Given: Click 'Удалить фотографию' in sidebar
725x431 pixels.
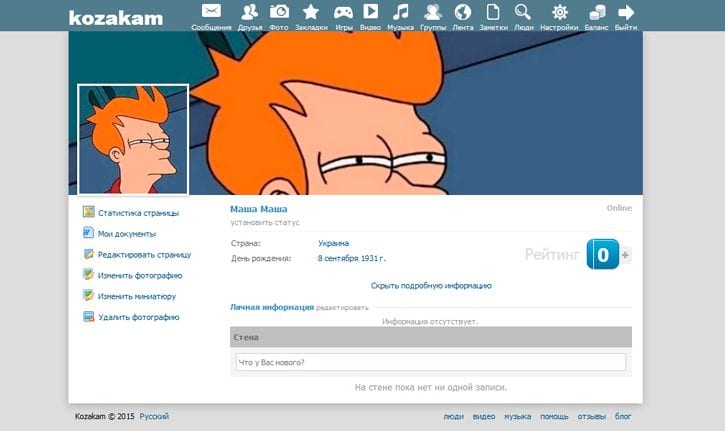Looking at the screenshot, I should pos(138,317).
